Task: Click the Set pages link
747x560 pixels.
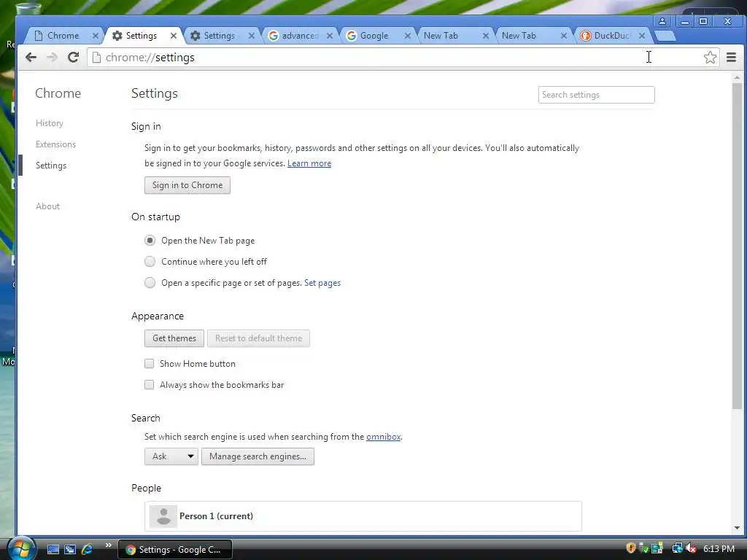Action: click(322, 283)
